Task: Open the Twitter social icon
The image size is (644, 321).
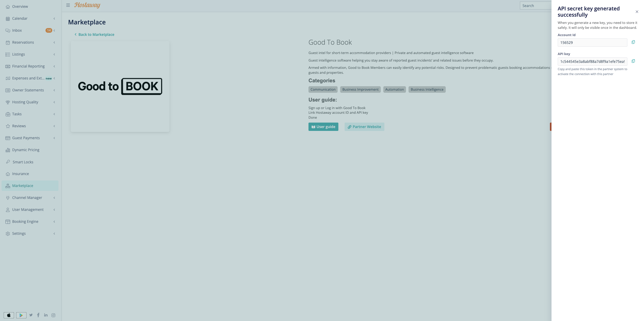Action: 31,315
